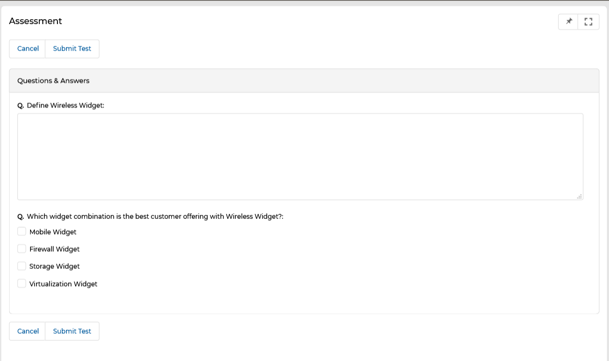Check the Virtualization Widget option
This screenshot has height=361, width=609.
coord(21,283)
